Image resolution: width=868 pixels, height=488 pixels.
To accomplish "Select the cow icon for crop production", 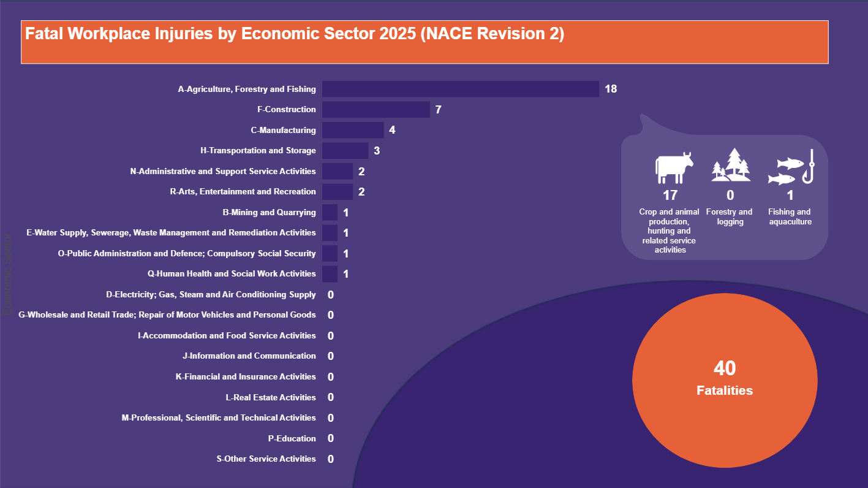I will 674,169.
